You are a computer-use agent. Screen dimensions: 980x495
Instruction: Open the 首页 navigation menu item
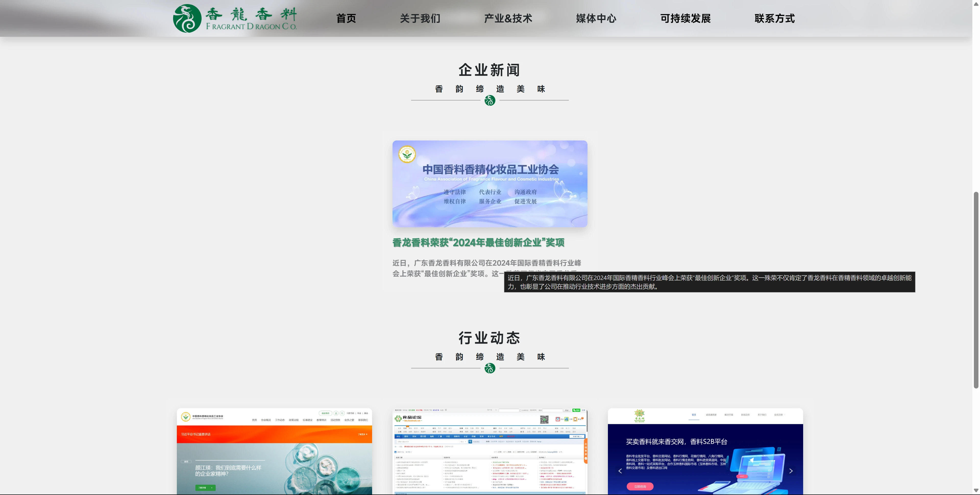coord(346,18)
